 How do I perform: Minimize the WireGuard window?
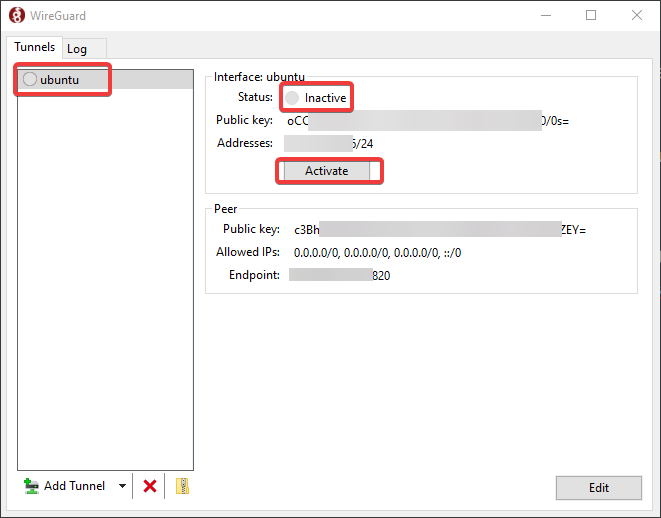pos(546,16)
